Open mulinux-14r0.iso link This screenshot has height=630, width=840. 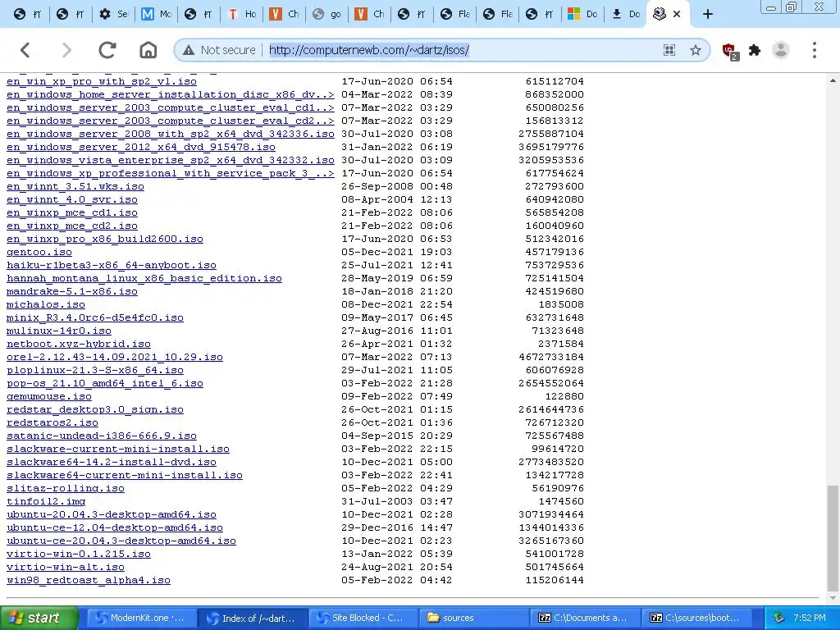pos(59,331)
